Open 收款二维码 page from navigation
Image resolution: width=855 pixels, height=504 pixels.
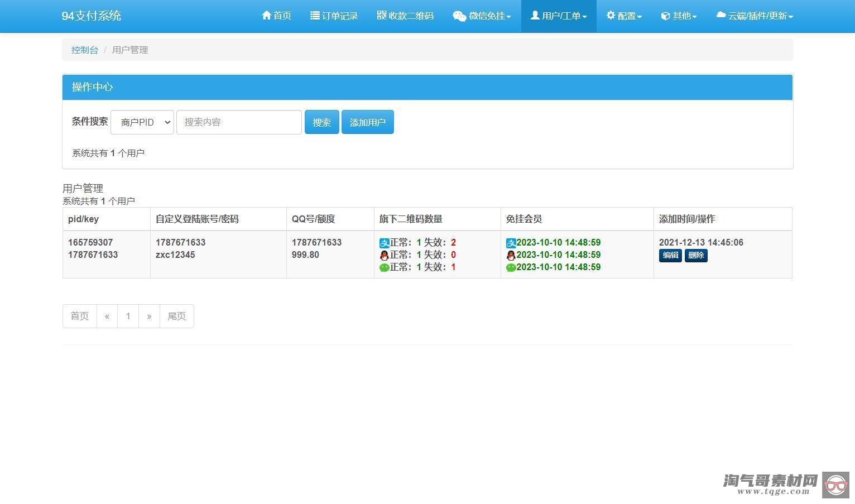coord(405,16)
